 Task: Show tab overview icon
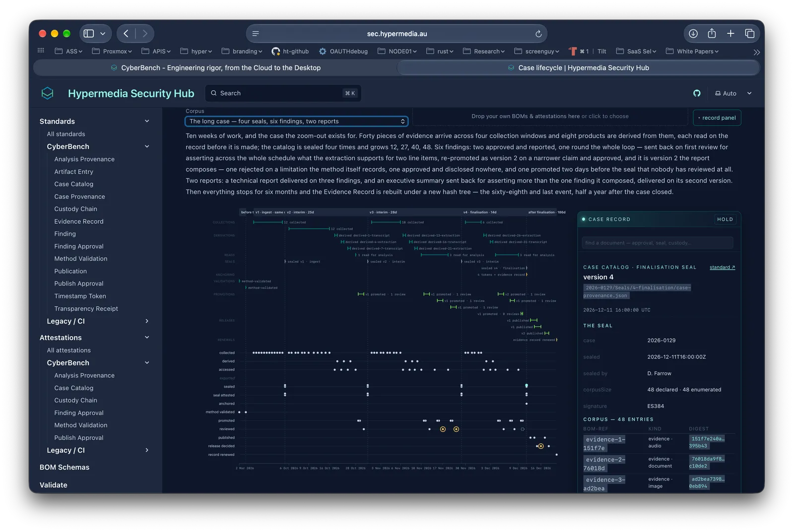749,33
